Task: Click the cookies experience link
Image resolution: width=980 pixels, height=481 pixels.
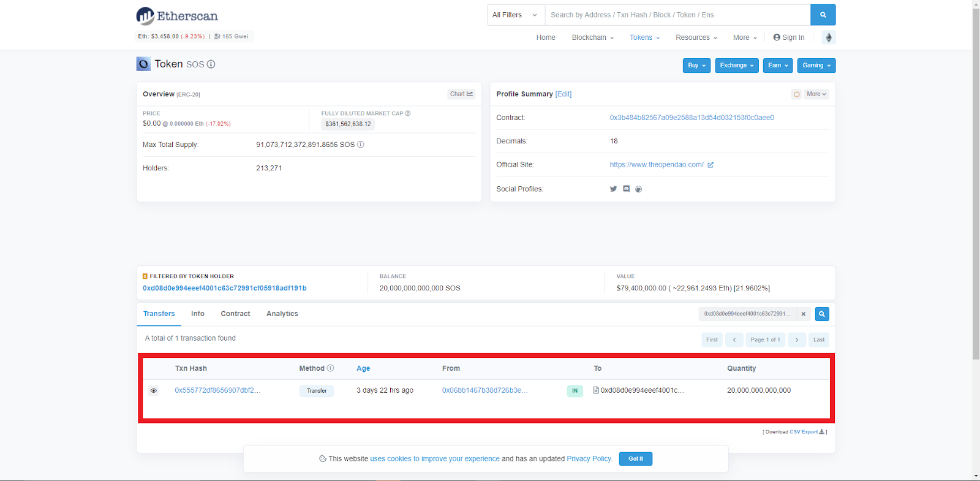Action: 435,459
